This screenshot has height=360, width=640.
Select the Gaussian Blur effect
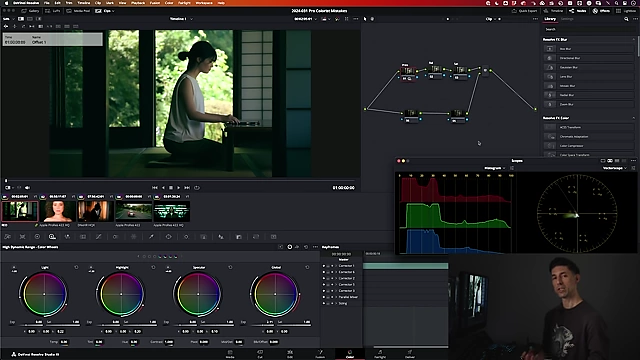click(588, 67)
